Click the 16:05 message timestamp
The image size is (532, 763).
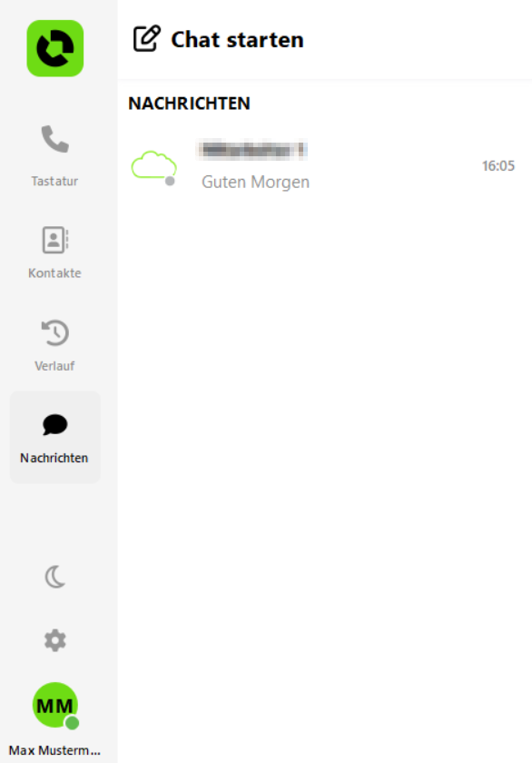(x=498, y=166)
